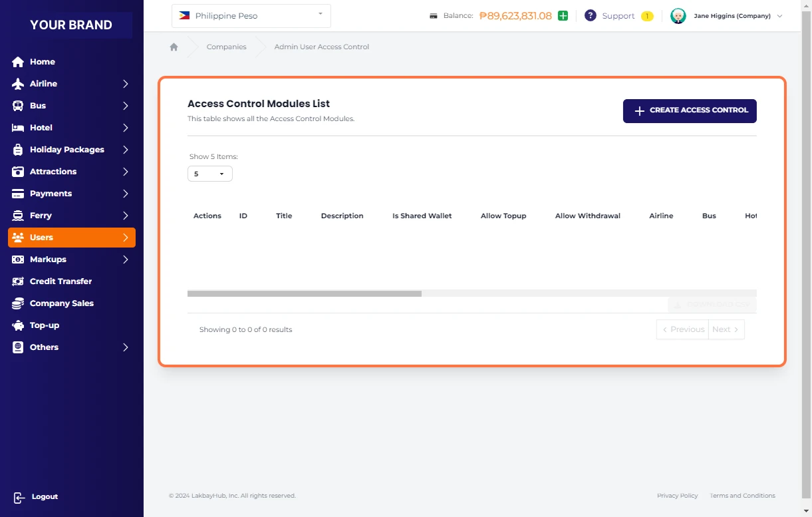
Task: Click the user avatar picture
Action: (678, 16)
